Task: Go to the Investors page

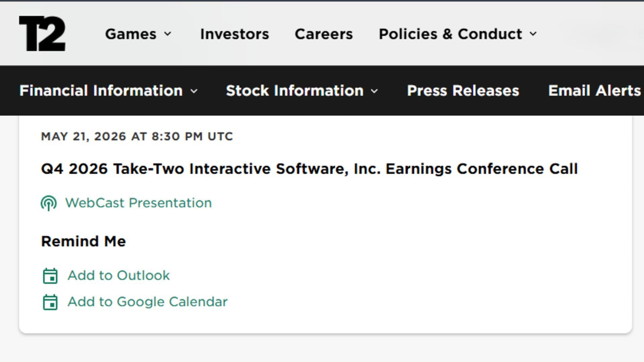Action: tap(234, 34)
